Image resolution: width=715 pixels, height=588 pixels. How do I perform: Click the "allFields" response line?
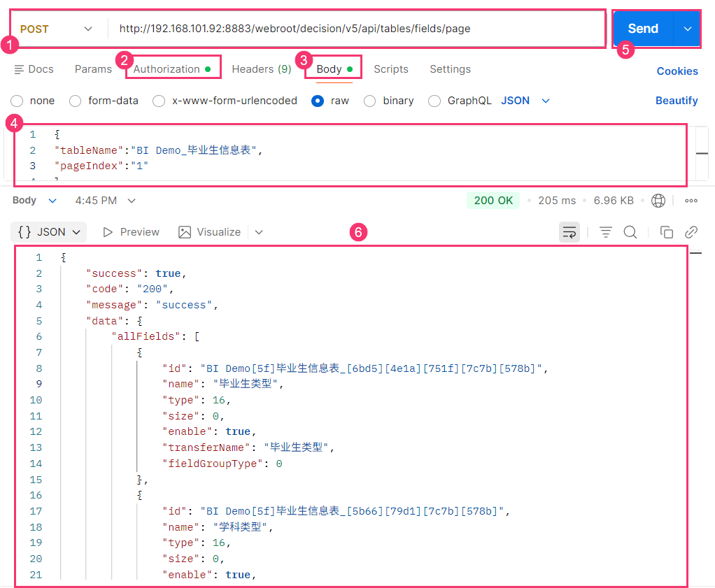point(155,336)
